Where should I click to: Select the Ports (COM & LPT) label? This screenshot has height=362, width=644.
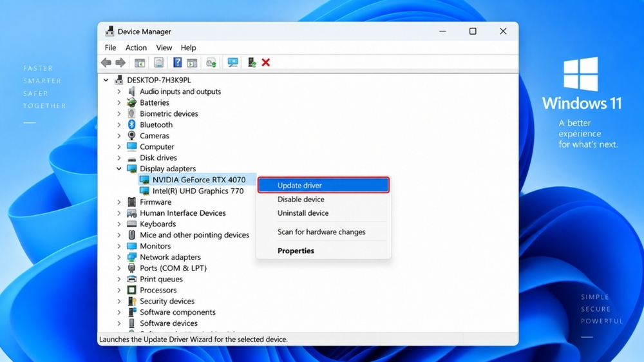(x=173, y=268)
